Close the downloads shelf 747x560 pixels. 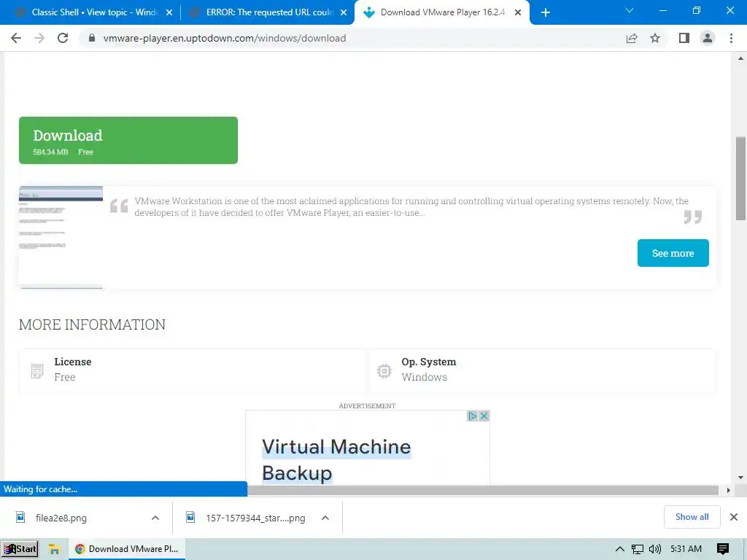[x=734, y=517]
